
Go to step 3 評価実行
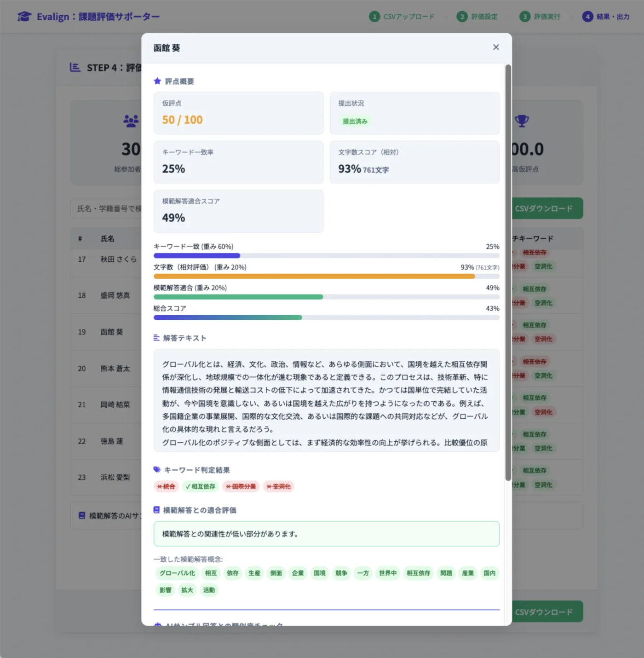pyautogui.click(x=540, y=17)
